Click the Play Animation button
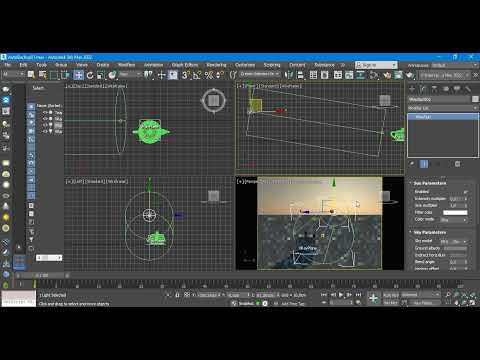Screen dimensions: 480x360 (341, 295)
